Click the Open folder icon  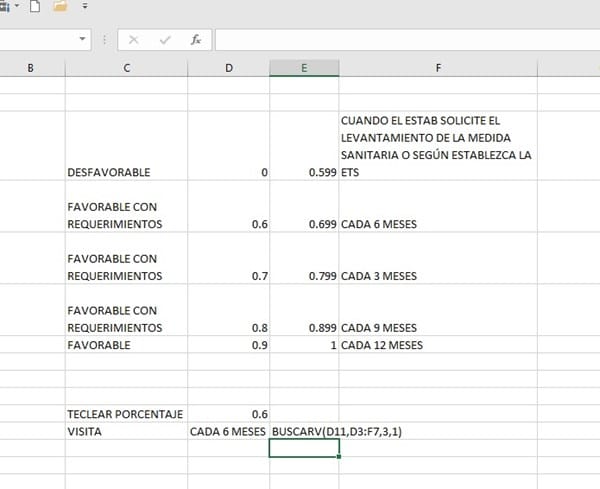tap(60, 6)
